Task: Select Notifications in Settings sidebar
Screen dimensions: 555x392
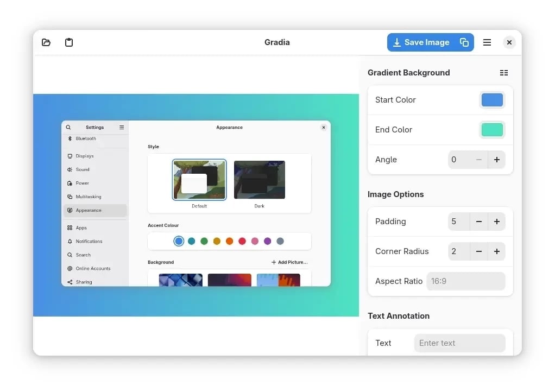Action: 95,241
